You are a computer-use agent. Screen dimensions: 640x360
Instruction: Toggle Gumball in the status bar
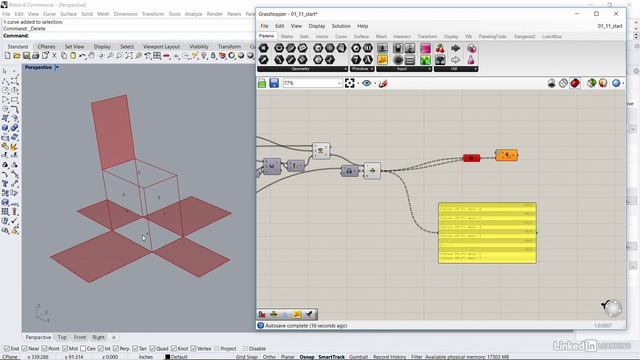(x=358, y=357)
